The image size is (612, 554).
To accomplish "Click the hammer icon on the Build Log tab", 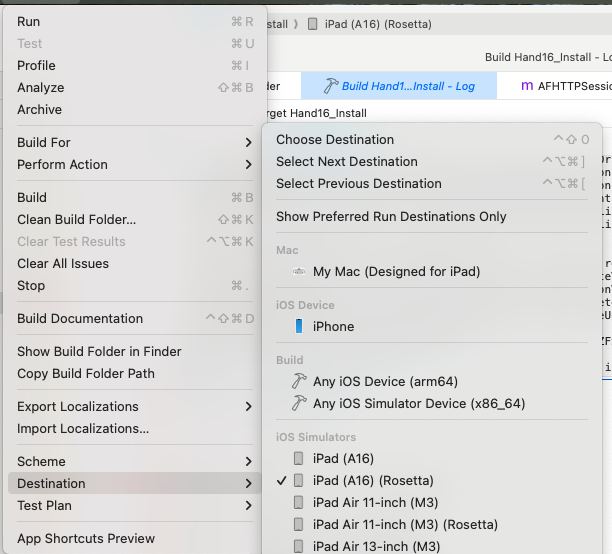I will click(x=331, y=86).
